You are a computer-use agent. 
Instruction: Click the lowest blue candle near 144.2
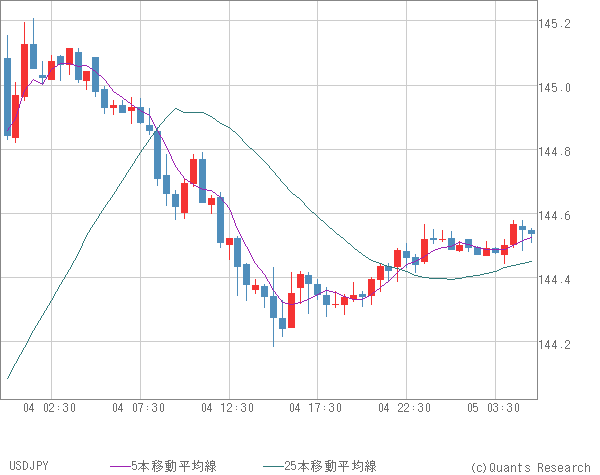[x=273, y=307]
